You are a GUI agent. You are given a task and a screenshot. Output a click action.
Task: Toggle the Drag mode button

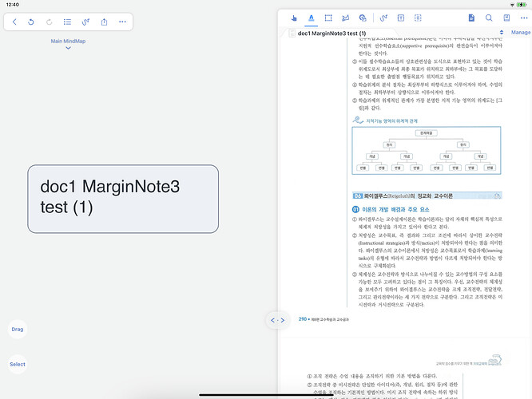18,329
